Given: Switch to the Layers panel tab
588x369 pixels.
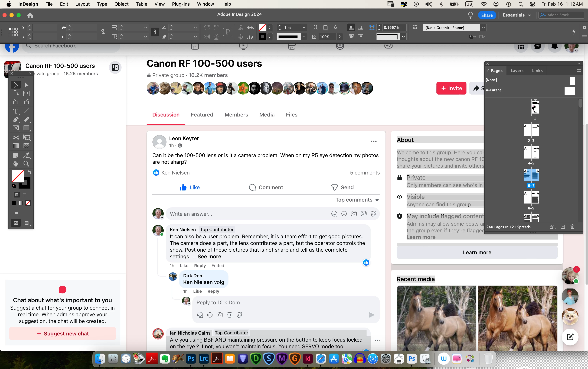Looking at the screenshot, I should (517, 70).
